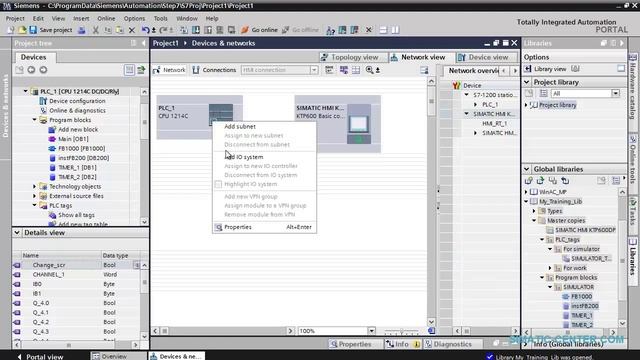The image size is (640, 360).
Task: Toggle Highlight IO system checkbox
Action: pyautogui.click(x=218, y=184)
